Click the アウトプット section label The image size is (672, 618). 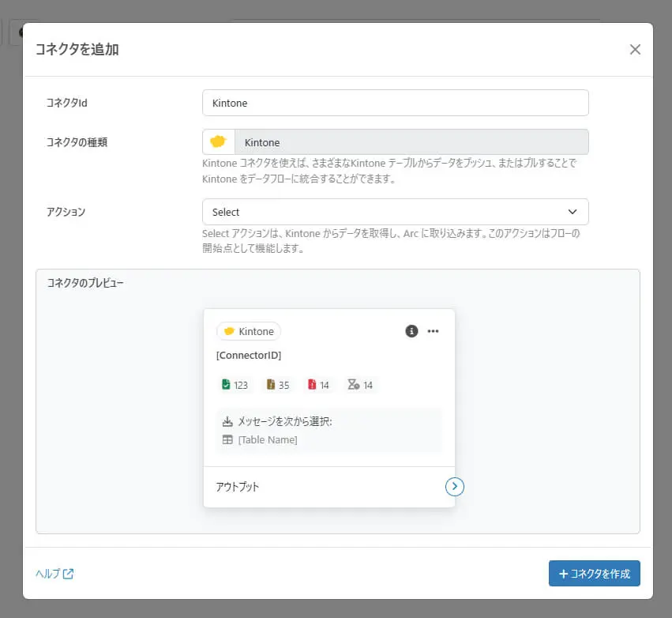pos(238,487)
